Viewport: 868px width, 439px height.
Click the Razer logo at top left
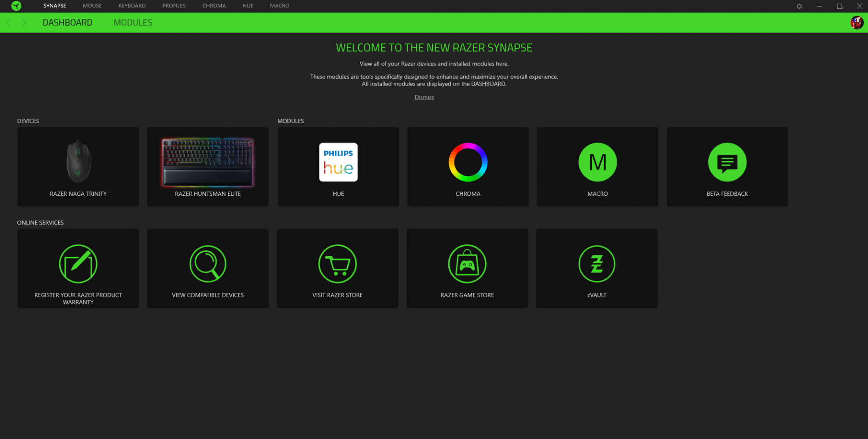pyautogui.click(x=16, y=6)
